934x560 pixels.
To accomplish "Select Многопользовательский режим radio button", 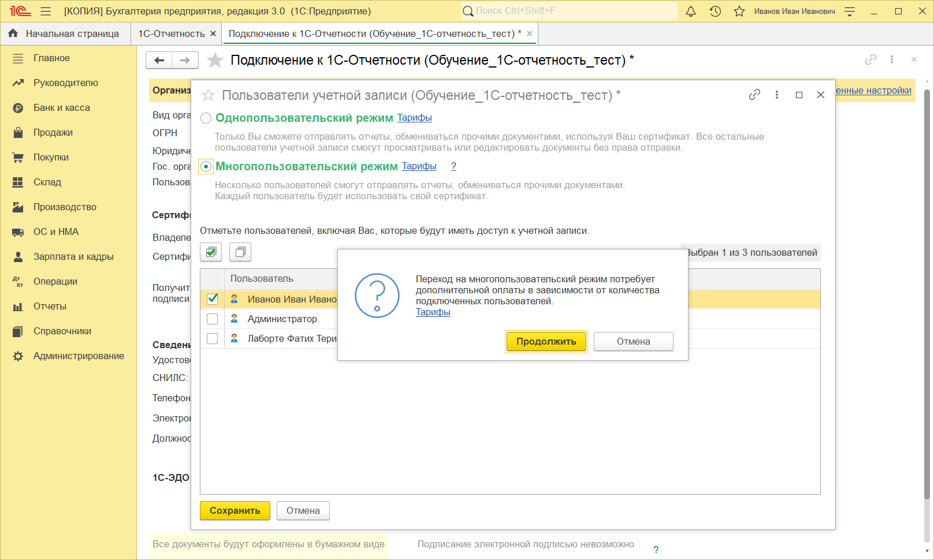I will [206, 167].
